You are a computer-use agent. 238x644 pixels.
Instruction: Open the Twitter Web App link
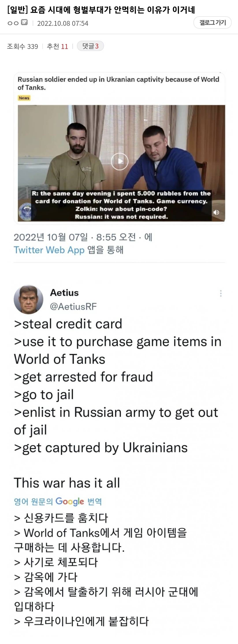[49, 250]
